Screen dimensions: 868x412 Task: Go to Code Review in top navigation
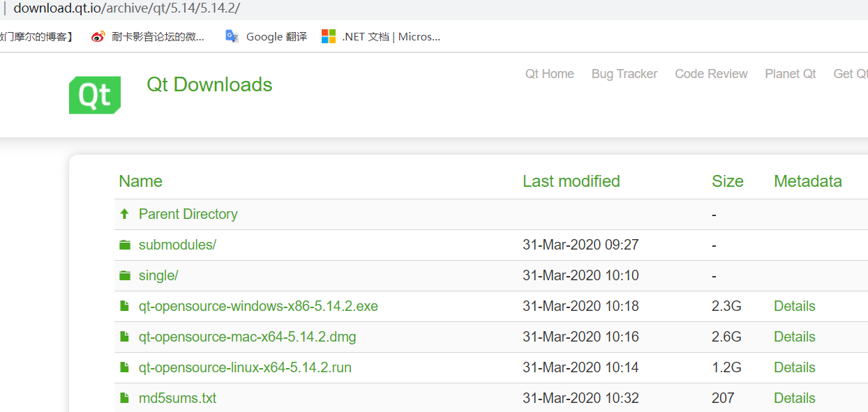coord(711,74)
